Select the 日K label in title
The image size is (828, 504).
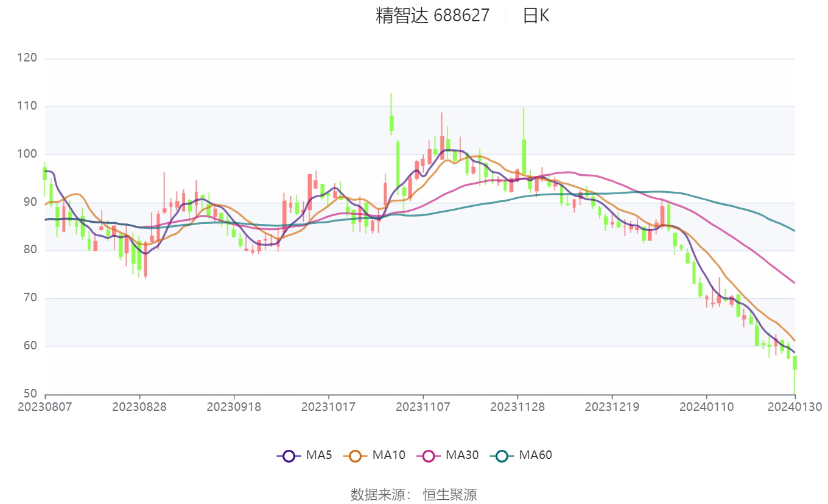point(536,16)
